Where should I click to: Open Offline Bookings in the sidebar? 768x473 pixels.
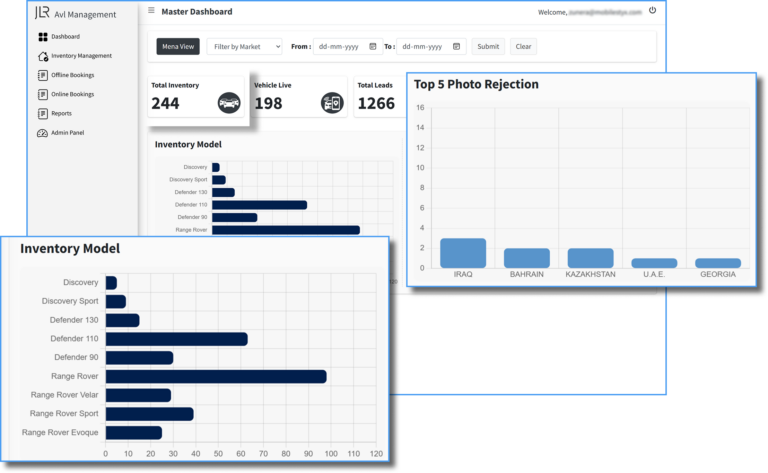(72, 75)
